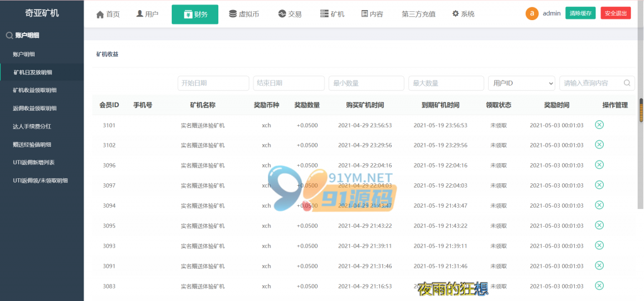Click delete icon for member 3096 row

click(x=599, y=164)
